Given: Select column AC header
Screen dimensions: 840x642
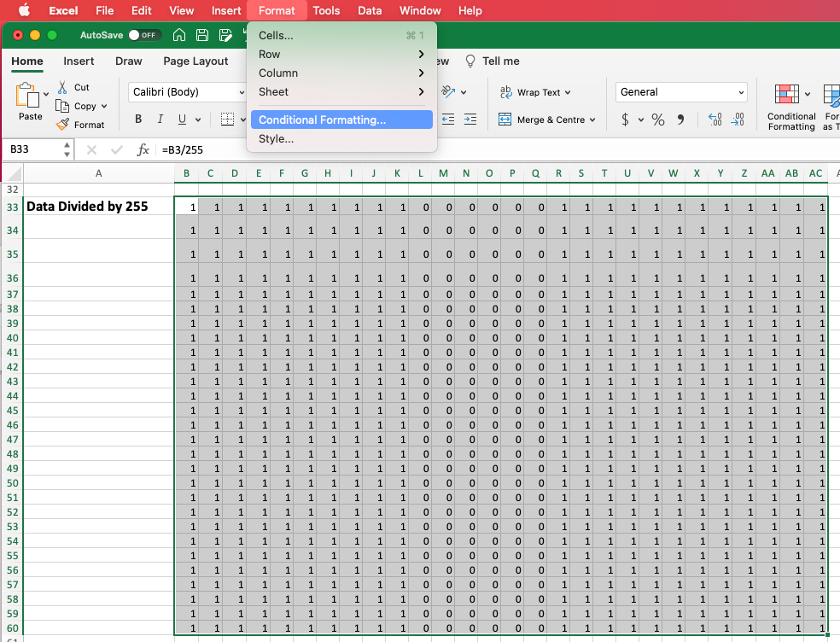Looking at the screenshot, I should pyautogui.click(x=815, y=173).
